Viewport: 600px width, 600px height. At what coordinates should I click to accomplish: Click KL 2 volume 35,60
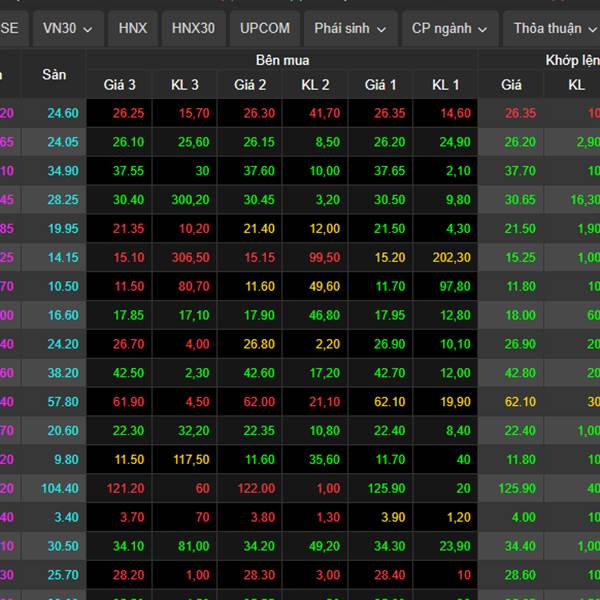tap(324, 460)
